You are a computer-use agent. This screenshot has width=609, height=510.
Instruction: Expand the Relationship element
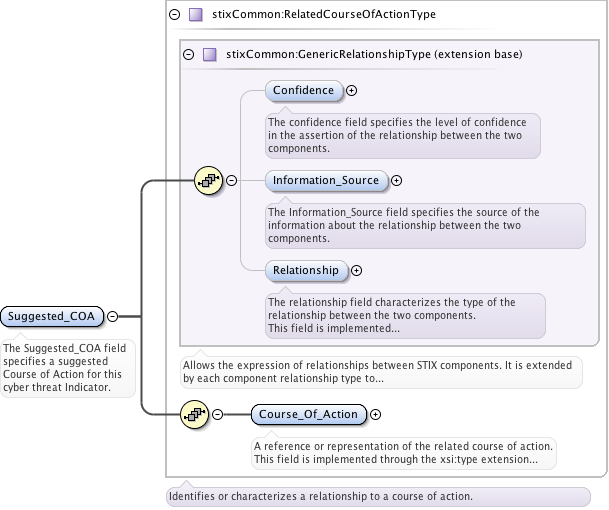(357, 270)
